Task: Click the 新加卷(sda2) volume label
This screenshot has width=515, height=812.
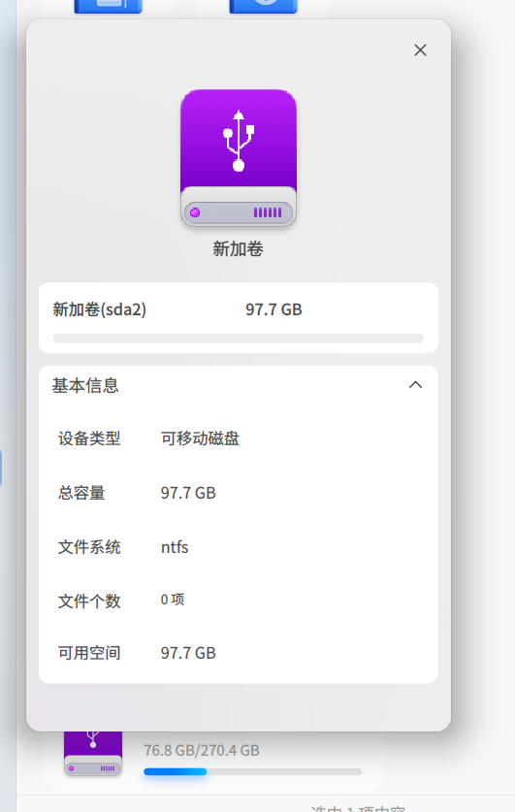Action: pos(99,309)
